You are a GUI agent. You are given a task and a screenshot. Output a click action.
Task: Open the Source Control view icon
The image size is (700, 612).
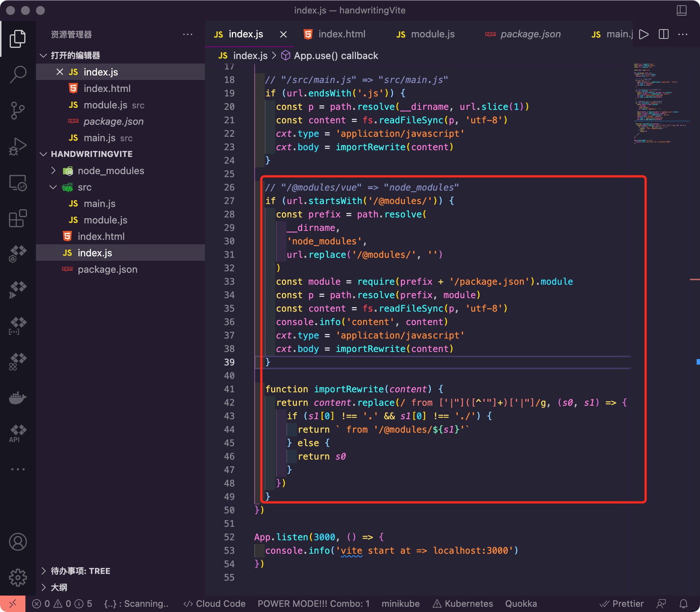point(18,111)
